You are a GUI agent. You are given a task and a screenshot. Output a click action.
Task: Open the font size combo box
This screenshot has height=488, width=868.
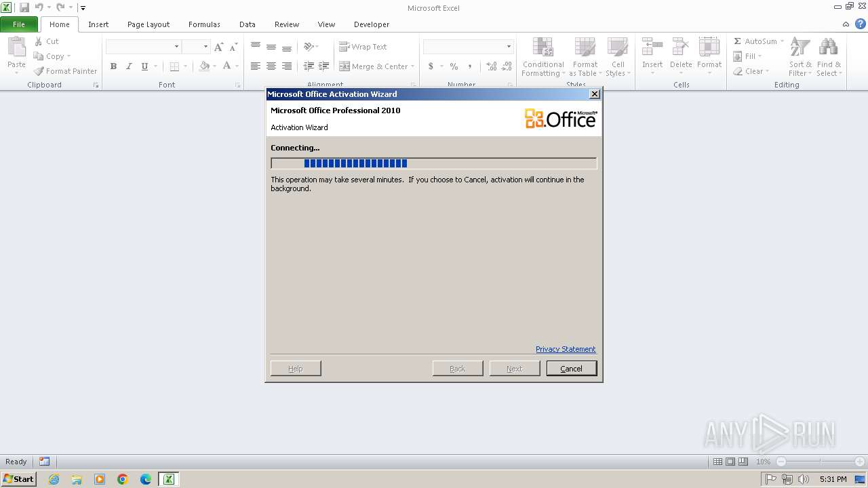(x=195, y=47)
